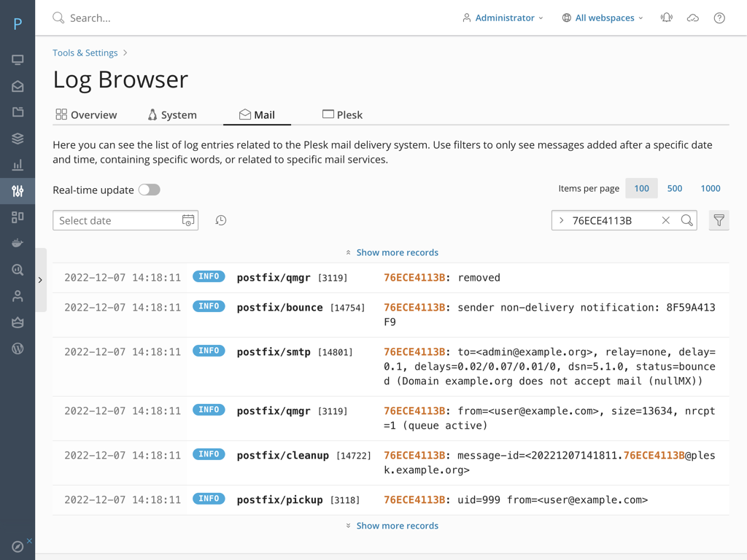Open the Users person sidebar icon
This screenshot has height=560, width=747.
[x=18, y=296]
